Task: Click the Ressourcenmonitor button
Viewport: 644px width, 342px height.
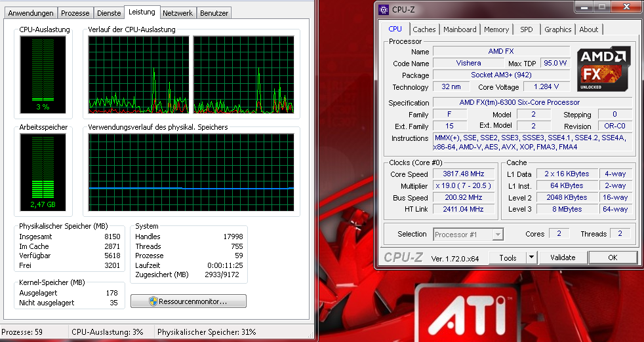Action: tap(188, 301)
